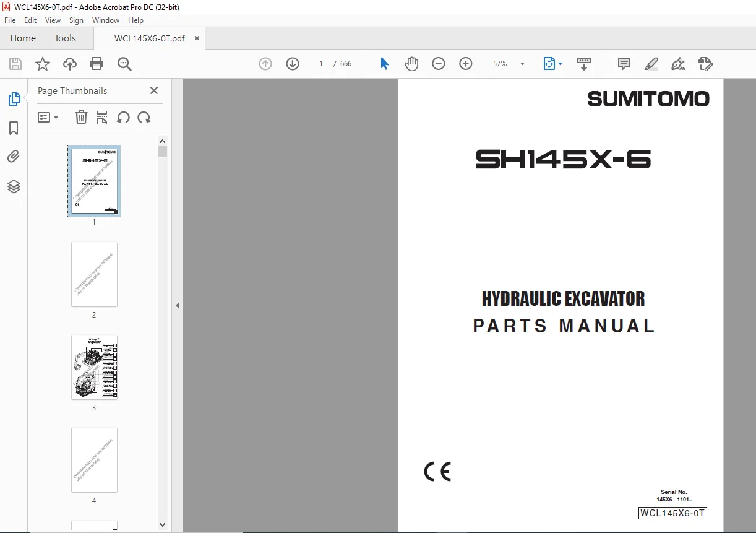Click the WCL145X6-0T code box on page
Viewport: 756px width, 533px height.
[x=672, y=513]
